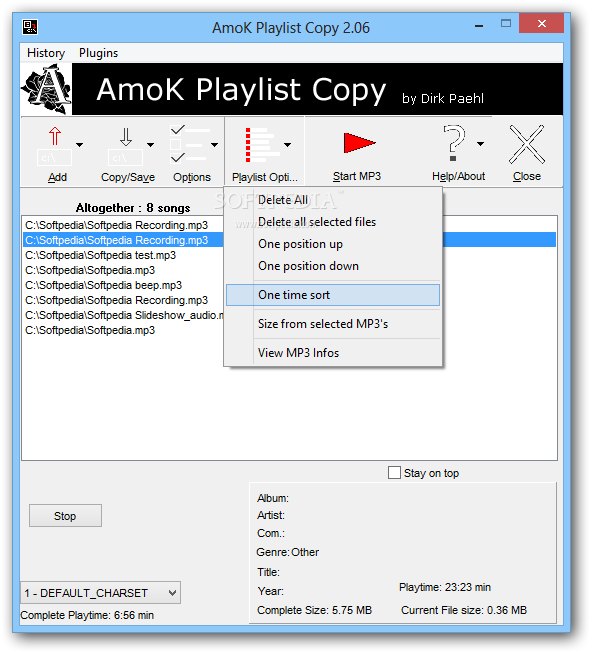Expand the Help/About dropdown arrow
Image resolution: width=591 pixels, height=653 pixels.
[x=481, y=144]
